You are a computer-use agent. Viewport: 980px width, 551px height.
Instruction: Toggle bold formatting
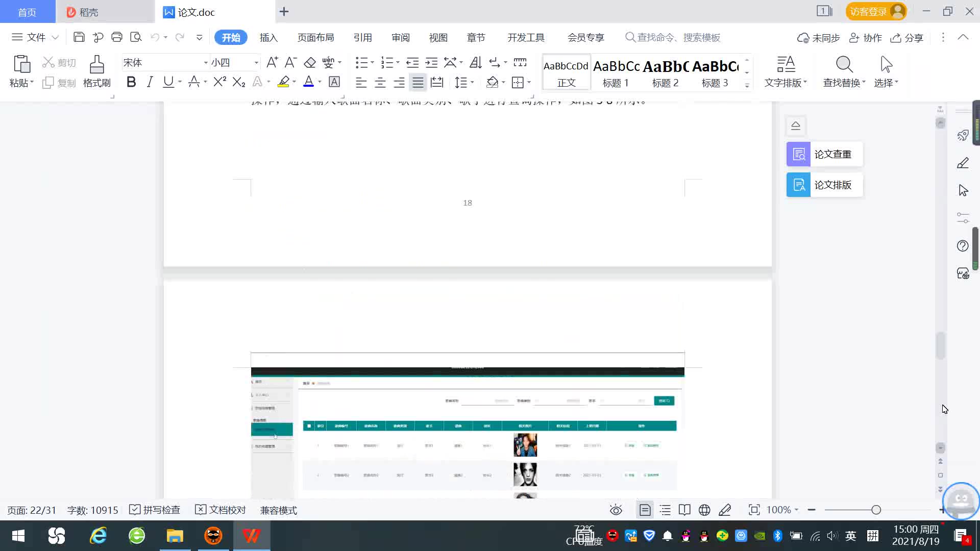(131, 82)
